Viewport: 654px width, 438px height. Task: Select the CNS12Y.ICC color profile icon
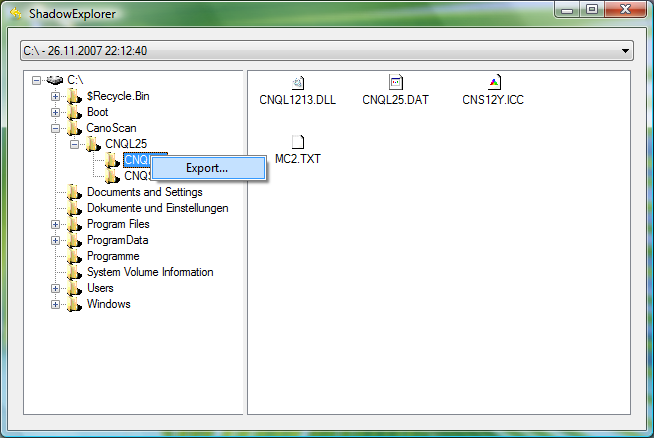(494, 82)
